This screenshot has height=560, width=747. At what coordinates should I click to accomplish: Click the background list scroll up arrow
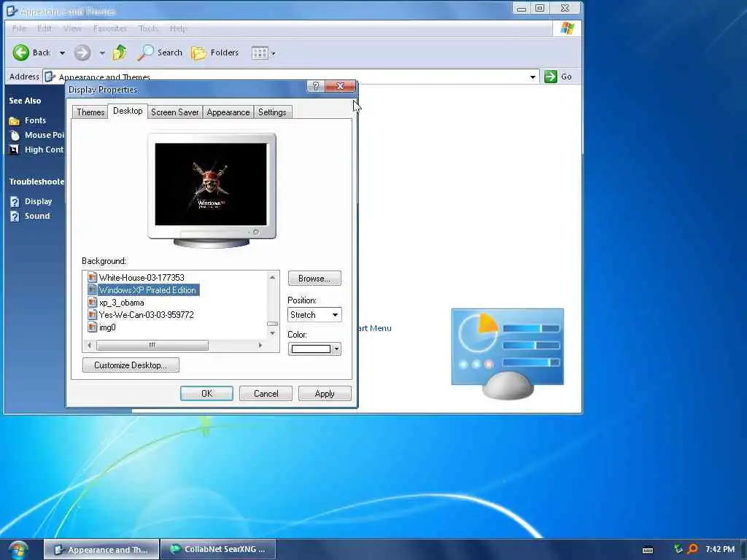(x=273, y=277)
